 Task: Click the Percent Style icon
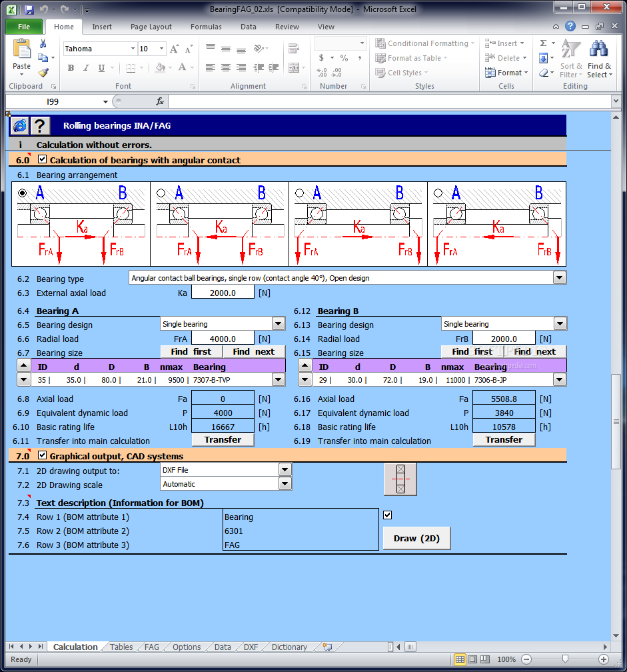point(344,57)
